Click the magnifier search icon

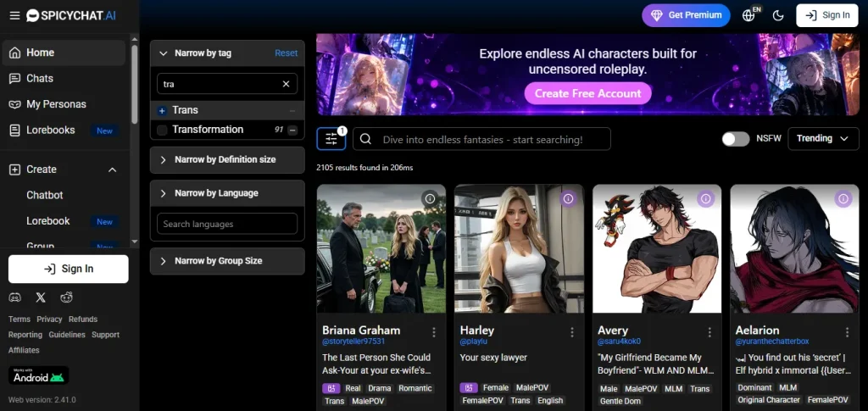click(x=365, y=139)
